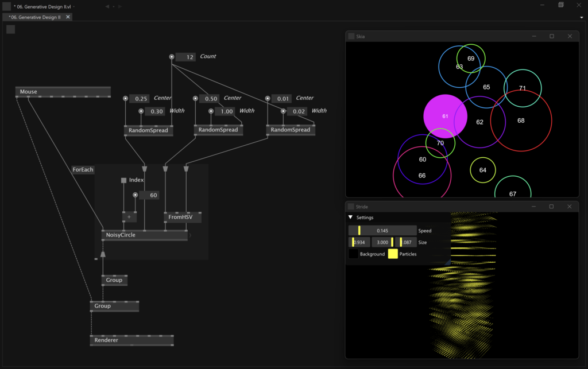Click the forward navigation arrow in title bar
Screen dimensions: 588x369
pyautogui.click(x=119, y=6)
